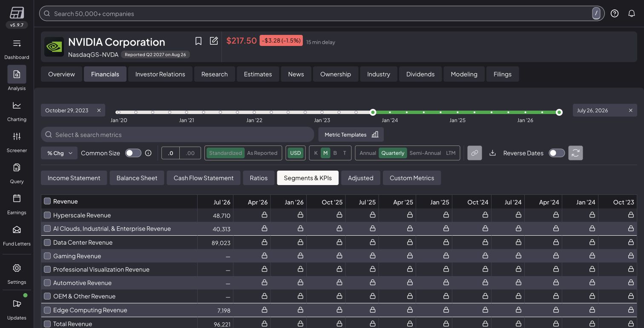The width and height of the screenshot is (644, 328).
Task: Toggle the Common Size switch
Action: pyautogui.click(x=133, y=153)
